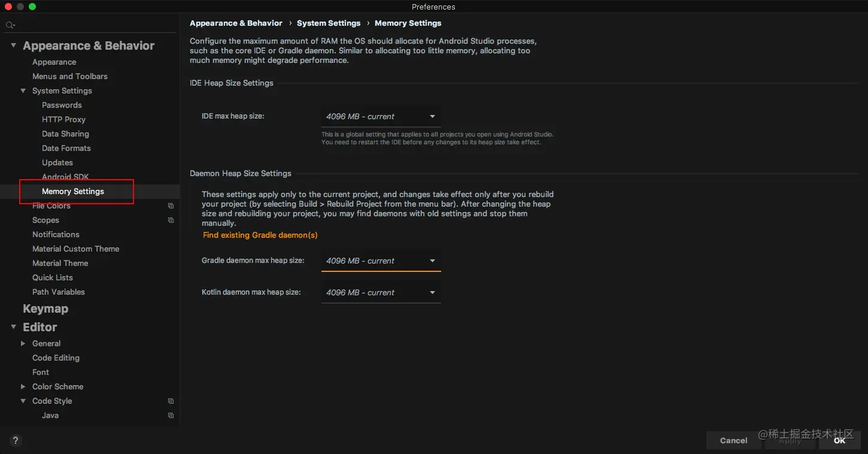This screenshot has width=868, height=454.
Task: Select Data Sharing in the tree
Action: click(65, 134)
